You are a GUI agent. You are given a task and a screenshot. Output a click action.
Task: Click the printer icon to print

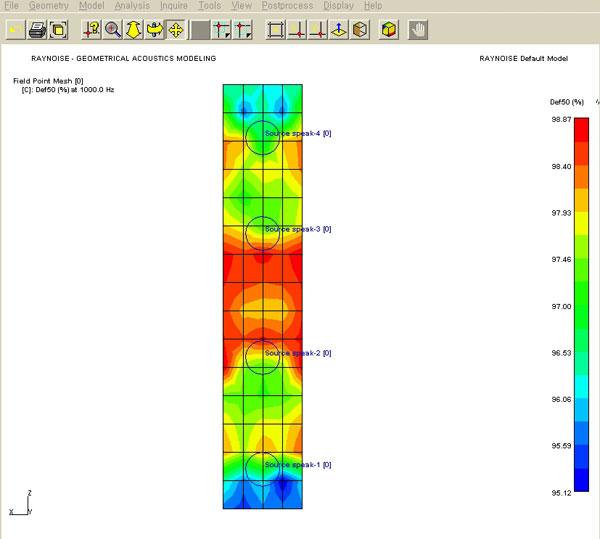point(37,30)
